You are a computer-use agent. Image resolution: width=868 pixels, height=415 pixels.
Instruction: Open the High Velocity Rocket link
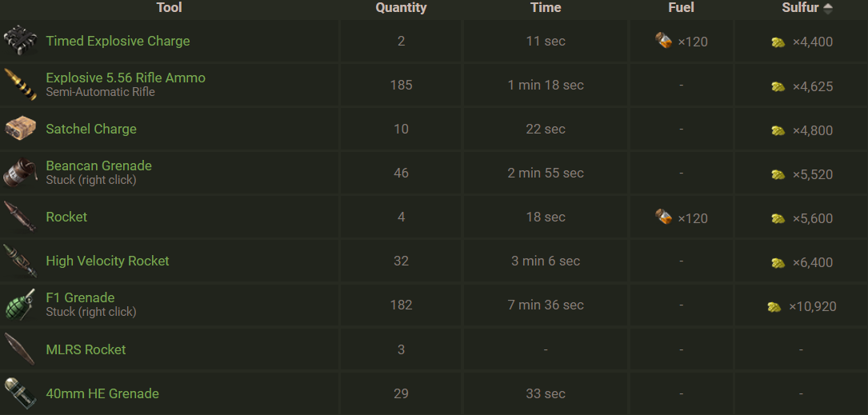[107, 261]
